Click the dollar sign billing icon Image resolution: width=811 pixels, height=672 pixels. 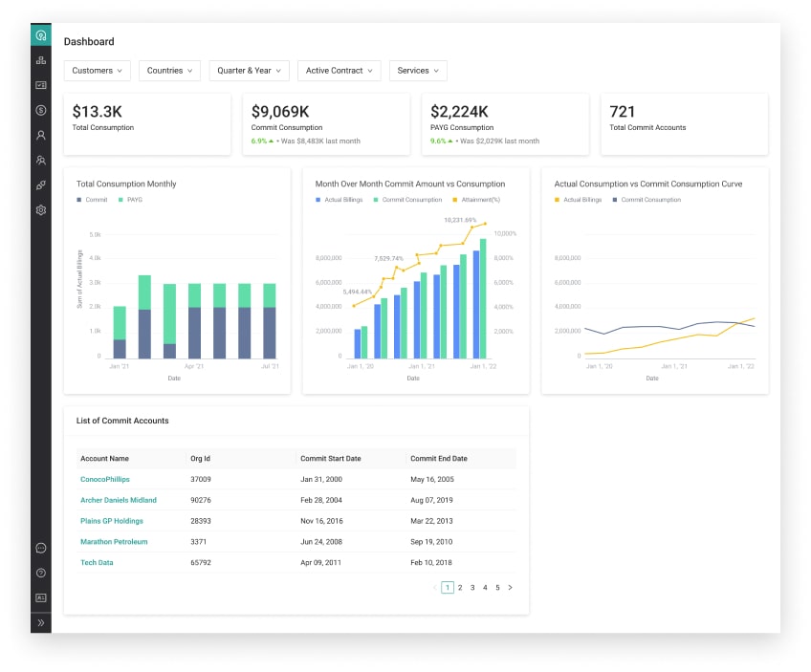[x=40, y=110]
